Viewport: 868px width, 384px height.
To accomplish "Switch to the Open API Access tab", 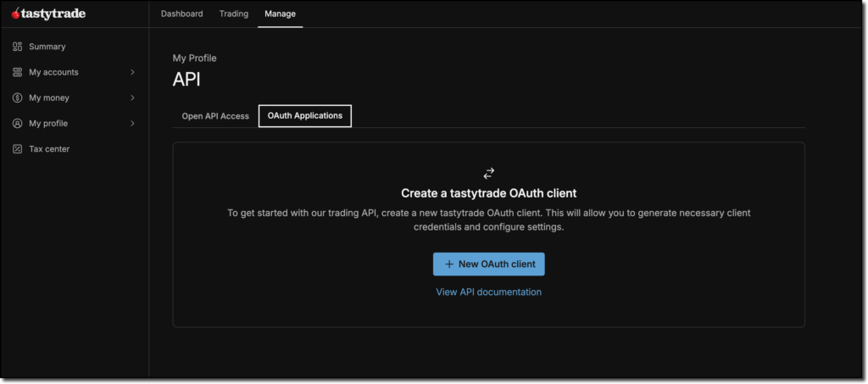I will 215,116.
